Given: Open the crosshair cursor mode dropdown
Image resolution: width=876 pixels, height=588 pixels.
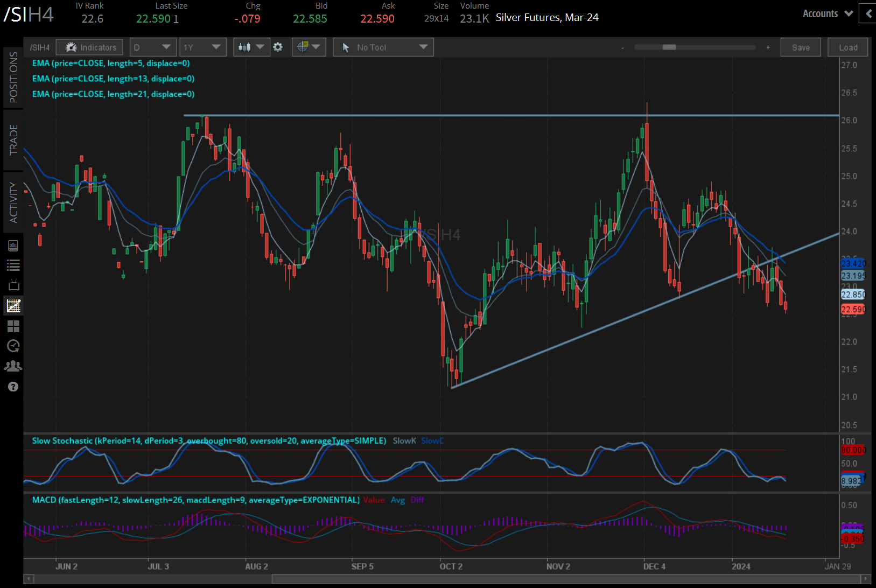Looking at the screenshot, I should click(x=308, y=47).
